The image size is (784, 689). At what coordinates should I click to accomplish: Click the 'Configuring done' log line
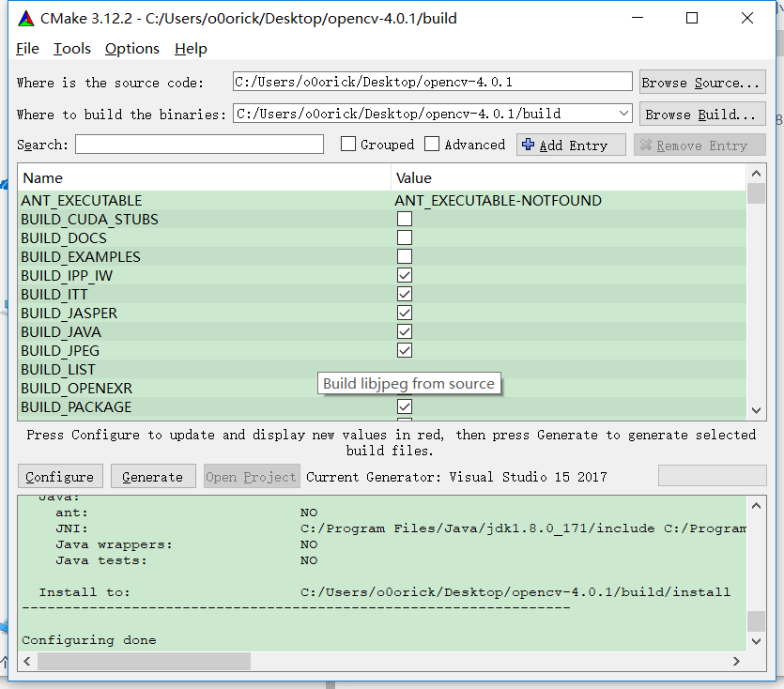89,640
